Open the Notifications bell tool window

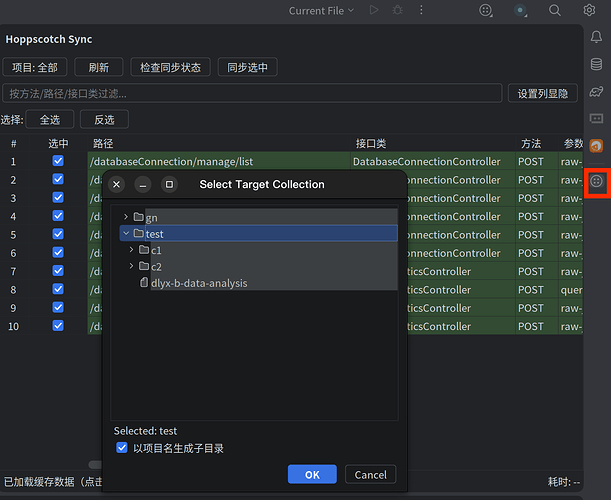tap(596, 37)
